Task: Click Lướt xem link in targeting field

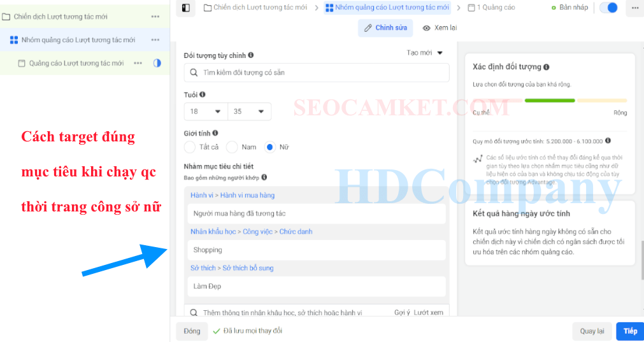Action: coord(428,313)
